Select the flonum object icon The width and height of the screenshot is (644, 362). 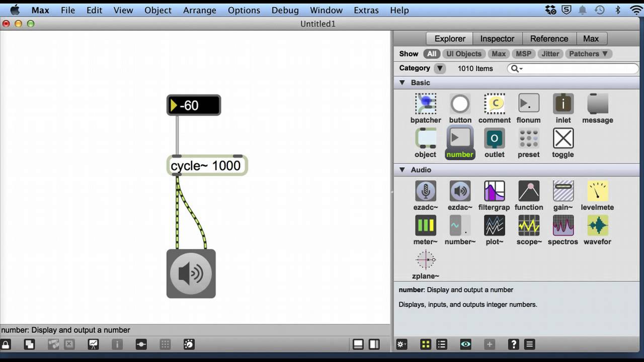tap(529, 104)
